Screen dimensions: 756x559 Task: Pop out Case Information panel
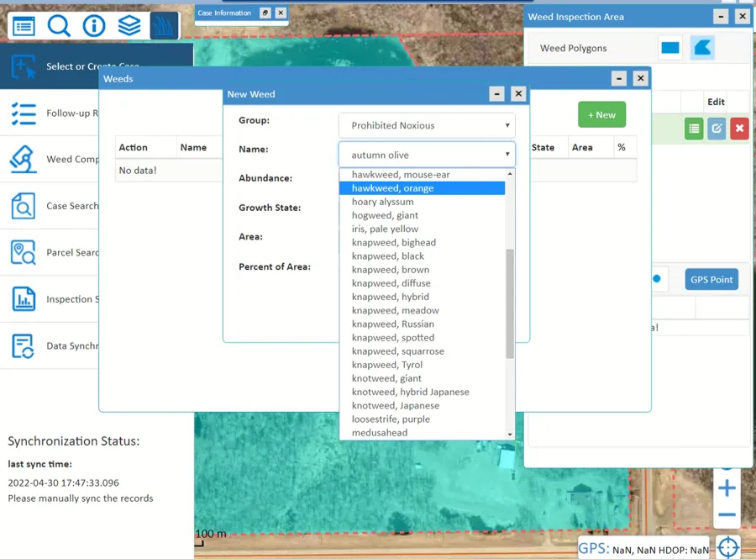point(265,13)
